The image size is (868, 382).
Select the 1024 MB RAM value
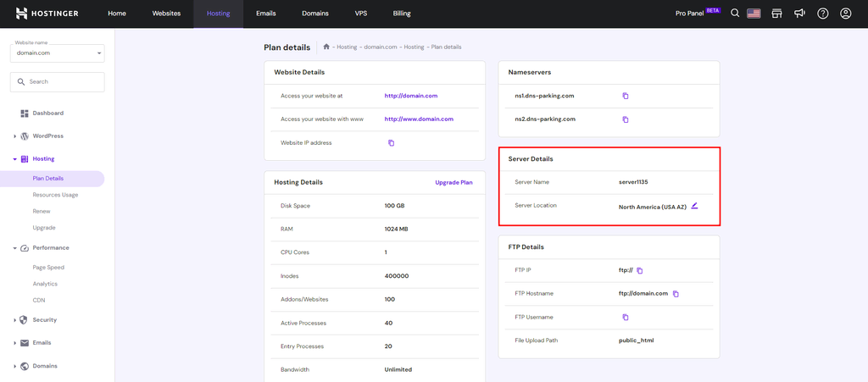(397, 229)
